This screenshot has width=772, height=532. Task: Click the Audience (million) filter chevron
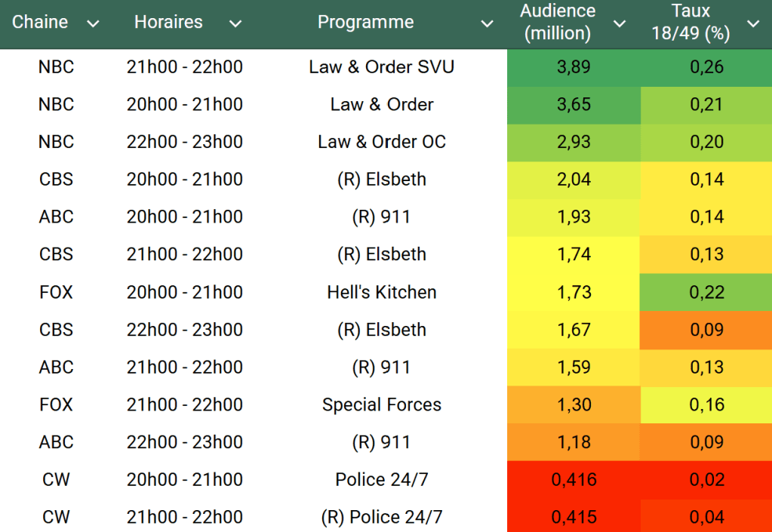[620, 24]
